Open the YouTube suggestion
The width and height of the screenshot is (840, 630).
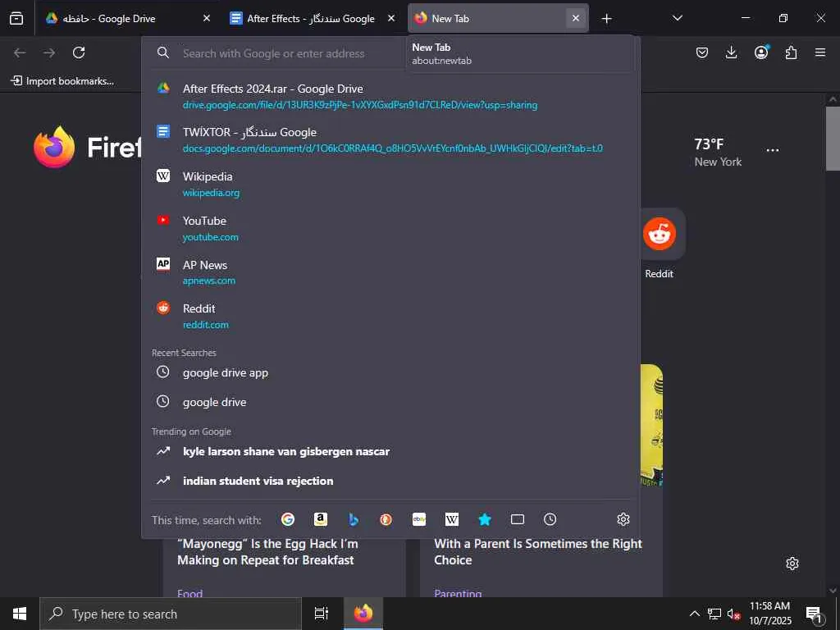tap(391, 228)
